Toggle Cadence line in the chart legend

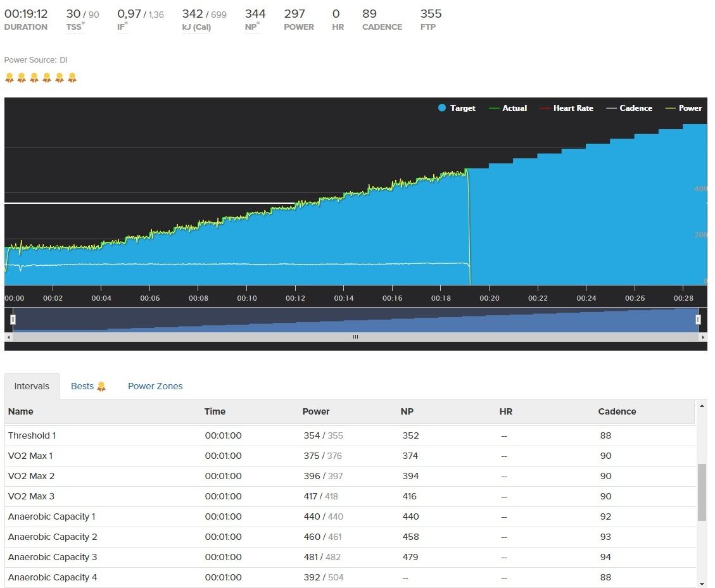[629, 108]
